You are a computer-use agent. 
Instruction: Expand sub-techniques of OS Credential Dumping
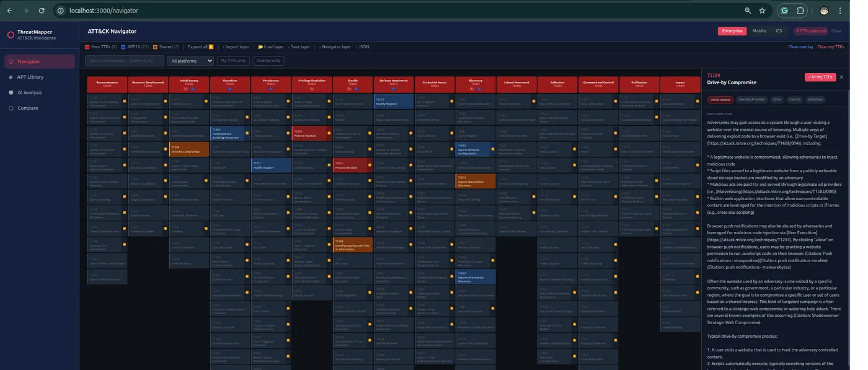pyautogui.click(x=451, y=100)
